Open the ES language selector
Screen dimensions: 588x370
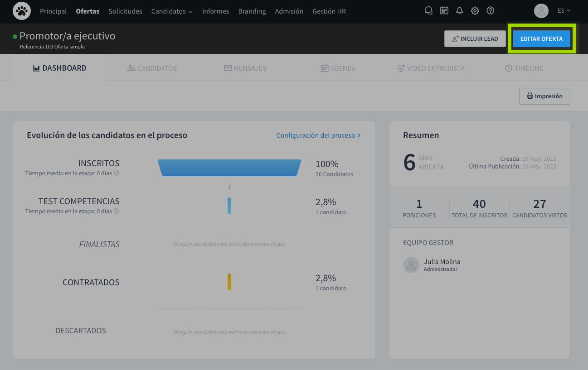pos(564,11)
